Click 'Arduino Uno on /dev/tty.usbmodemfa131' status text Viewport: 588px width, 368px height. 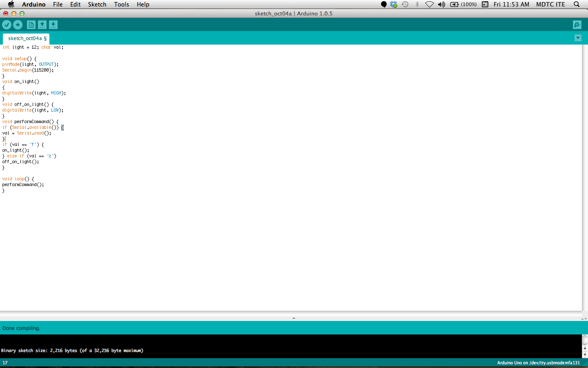538,363
